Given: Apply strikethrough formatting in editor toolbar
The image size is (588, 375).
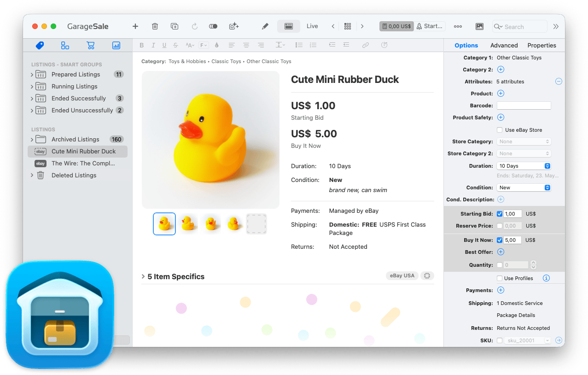Looking at the screenshot, I should (x=175, y=45).
